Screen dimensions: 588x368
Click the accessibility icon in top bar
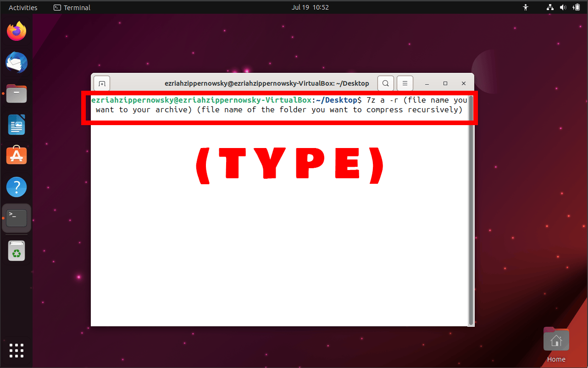coord(526,7)
